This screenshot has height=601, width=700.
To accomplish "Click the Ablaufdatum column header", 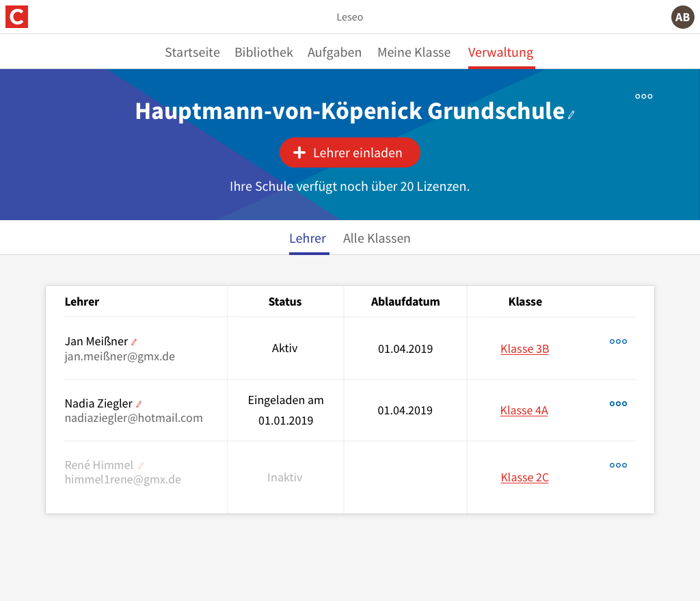I will [x=405, y=302].
